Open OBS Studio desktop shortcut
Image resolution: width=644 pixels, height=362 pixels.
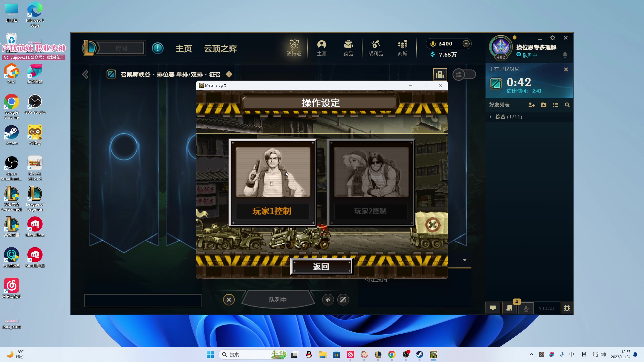(35, 105)
